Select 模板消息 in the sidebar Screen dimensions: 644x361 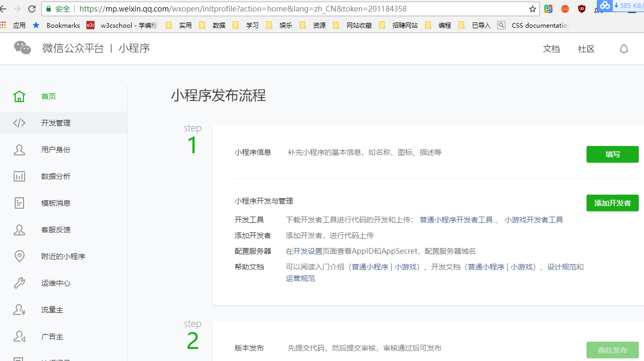(x=63, y=203)
